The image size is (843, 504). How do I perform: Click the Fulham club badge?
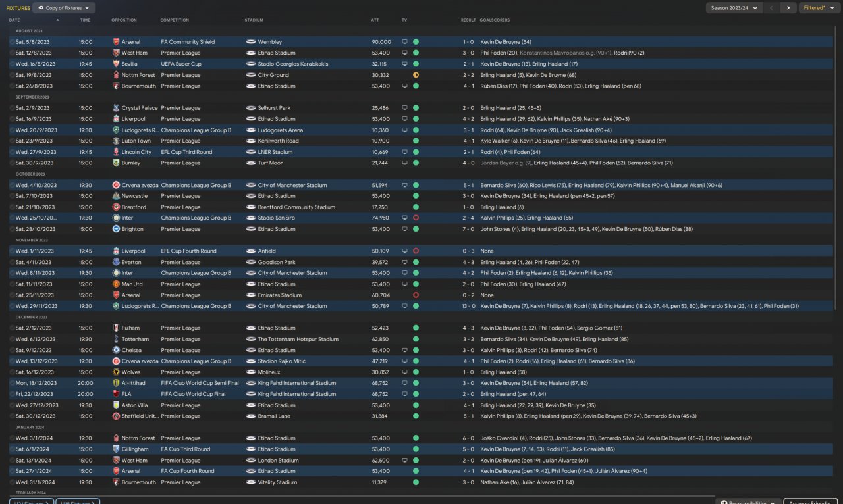(x=117, y=328)
